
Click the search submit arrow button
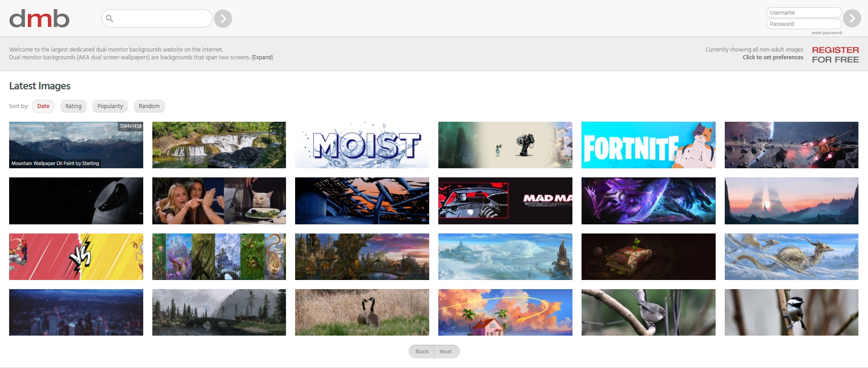[x=223, y=19]
